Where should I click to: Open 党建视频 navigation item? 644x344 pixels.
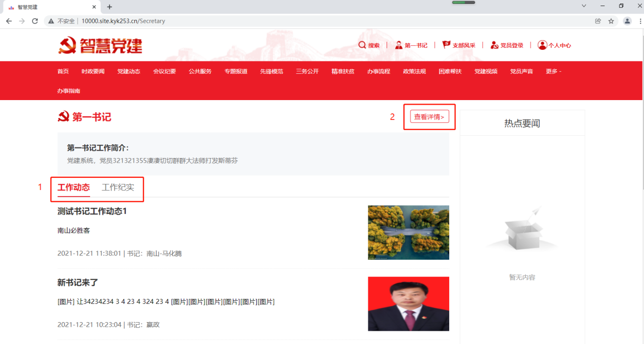[x=486, y=72]
